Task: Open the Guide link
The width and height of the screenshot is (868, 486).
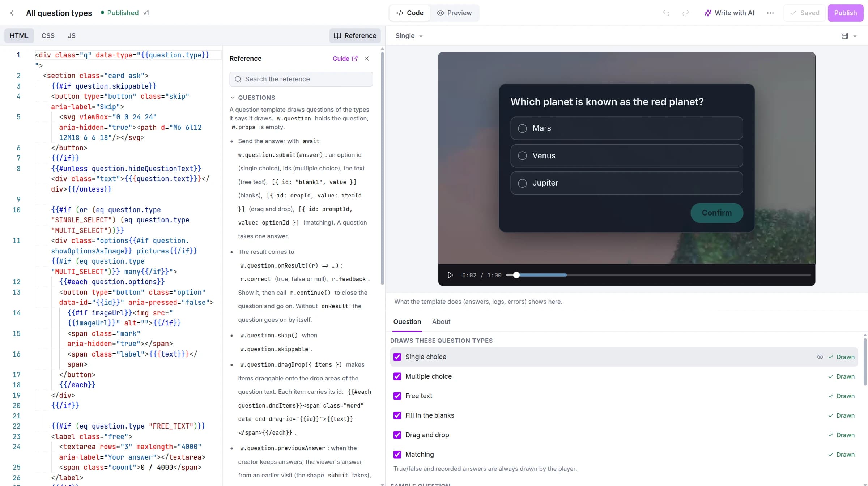Action: click(345, 59)
